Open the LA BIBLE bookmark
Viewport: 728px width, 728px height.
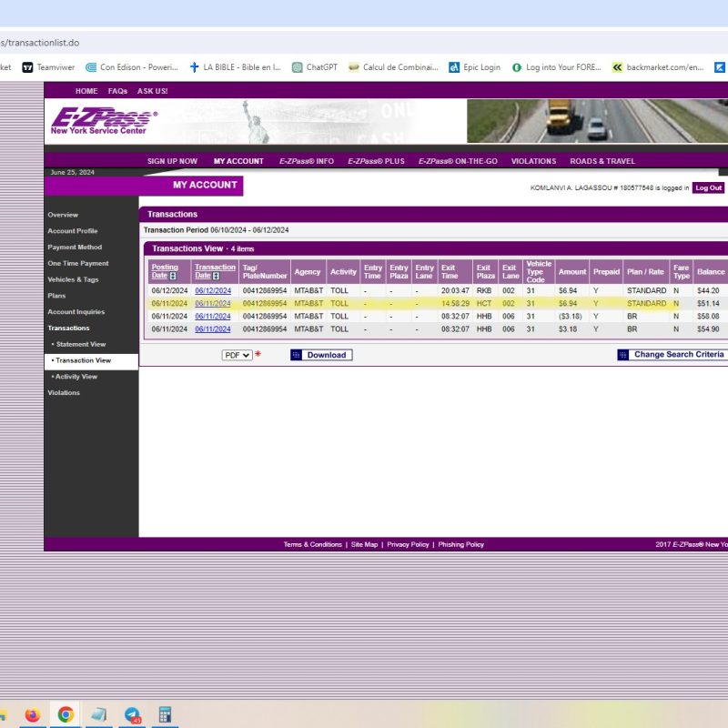(x=236, y=67)
